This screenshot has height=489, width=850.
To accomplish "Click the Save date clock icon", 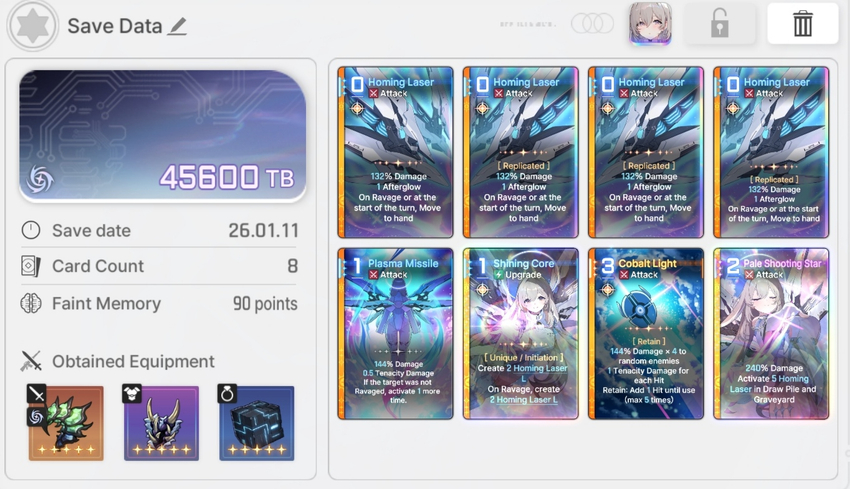I will [x=30, y=230].
